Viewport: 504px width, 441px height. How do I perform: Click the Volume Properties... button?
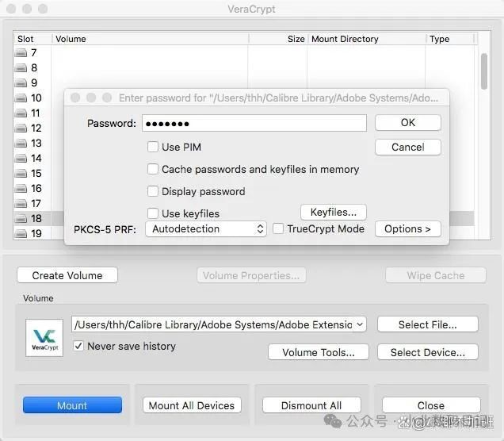click(x=251, y=275)
